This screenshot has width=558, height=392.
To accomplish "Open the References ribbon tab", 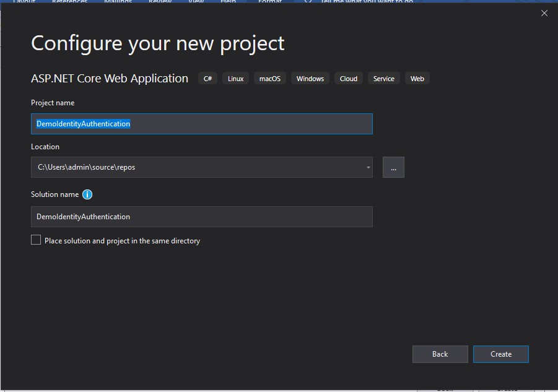I will (x=69, y=2).
